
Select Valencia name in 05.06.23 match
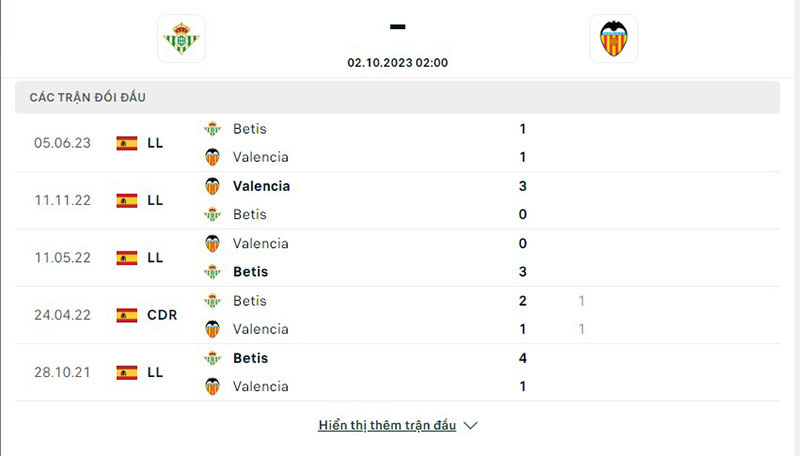(x=260, y=157)
